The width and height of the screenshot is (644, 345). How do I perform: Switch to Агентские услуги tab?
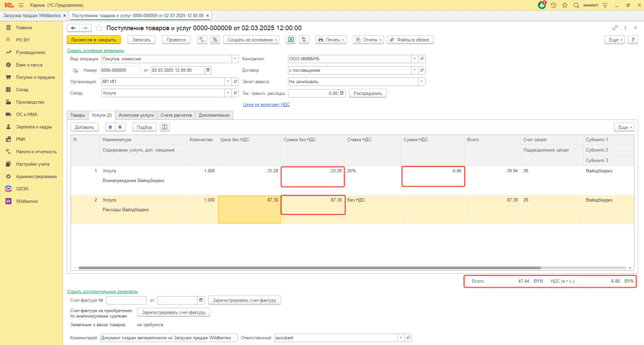[136, 115]
